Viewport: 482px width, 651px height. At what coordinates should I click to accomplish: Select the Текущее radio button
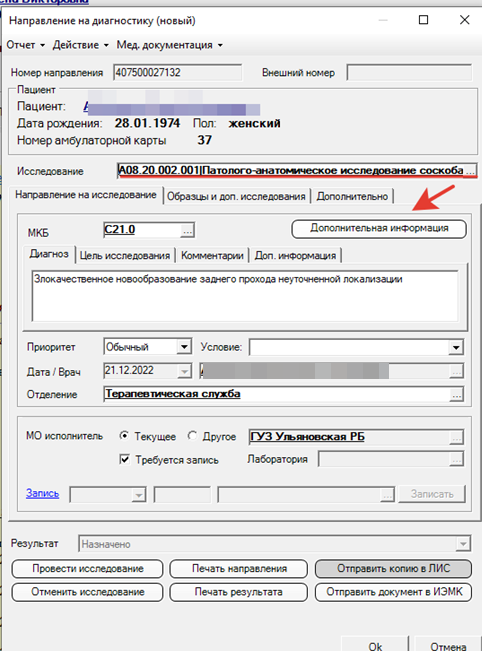pyautogui.click(x=124, y=436)
